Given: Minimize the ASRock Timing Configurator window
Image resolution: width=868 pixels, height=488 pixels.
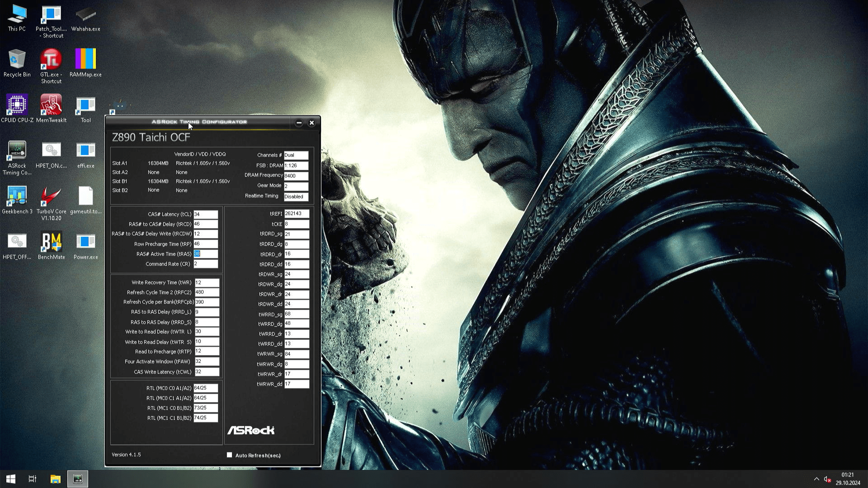Looking at the screenshot, I should (299, 123).
